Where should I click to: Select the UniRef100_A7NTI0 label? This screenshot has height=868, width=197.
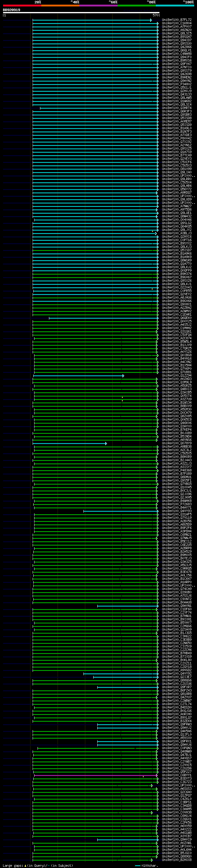tap(177, 67)
